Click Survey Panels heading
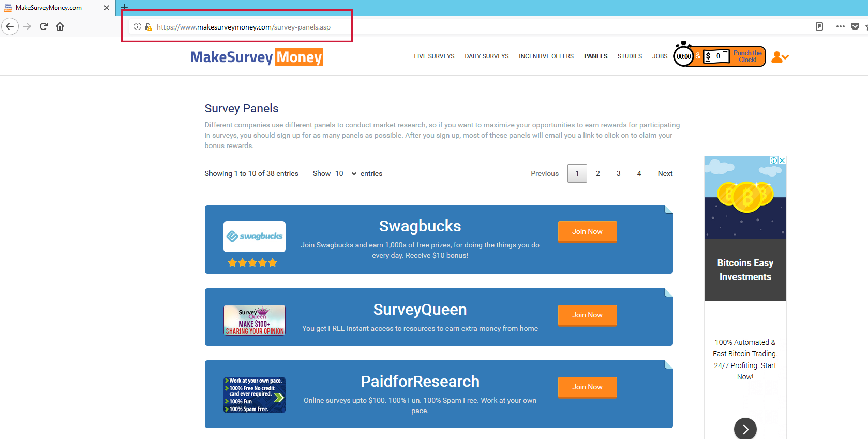The image size is (868, 439). coord(242,108)
